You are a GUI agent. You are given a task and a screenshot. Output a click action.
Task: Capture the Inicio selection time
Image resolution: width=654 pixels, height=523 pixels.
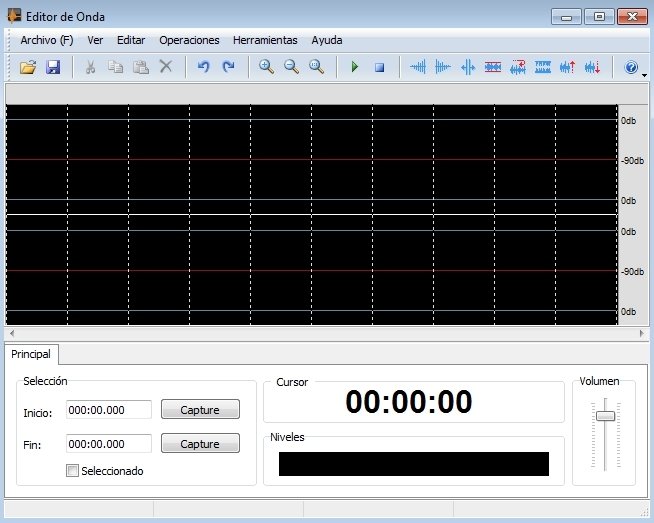point(200,410)
